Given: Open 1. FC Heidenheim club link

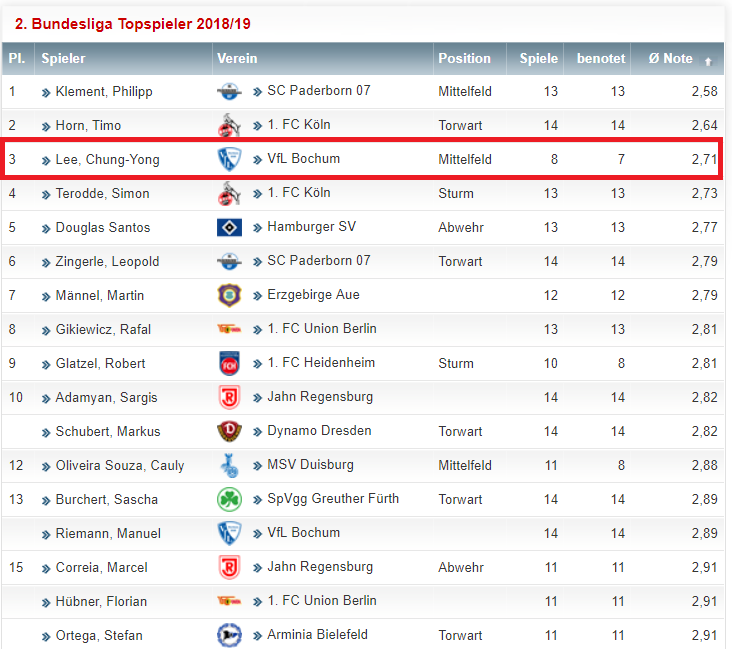Looking at the screenshot, I should coord(321,362).
